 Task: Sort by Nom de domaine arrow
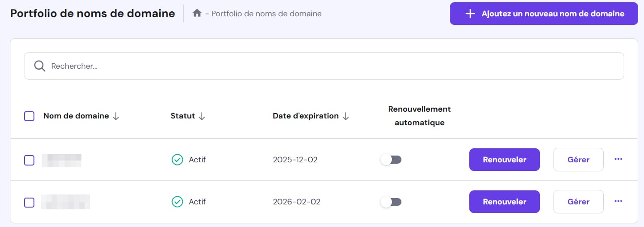tap(116, 116)
